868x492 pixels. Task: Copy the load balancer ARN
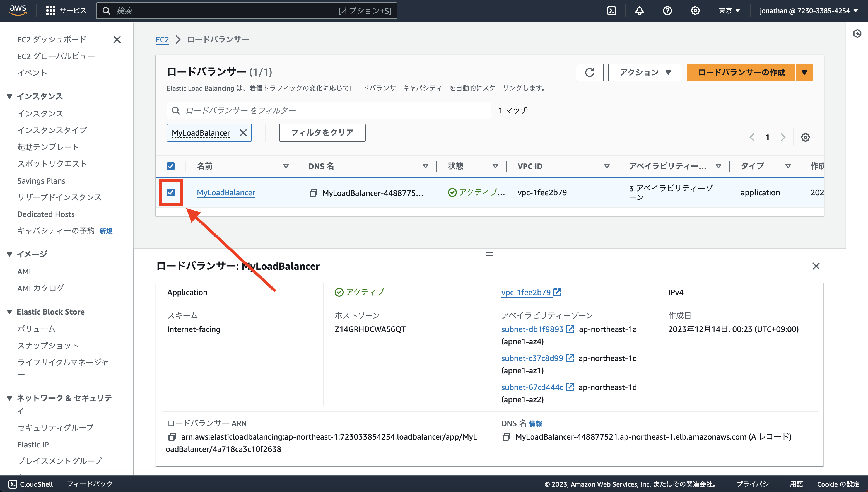click(x=173, y=436)
